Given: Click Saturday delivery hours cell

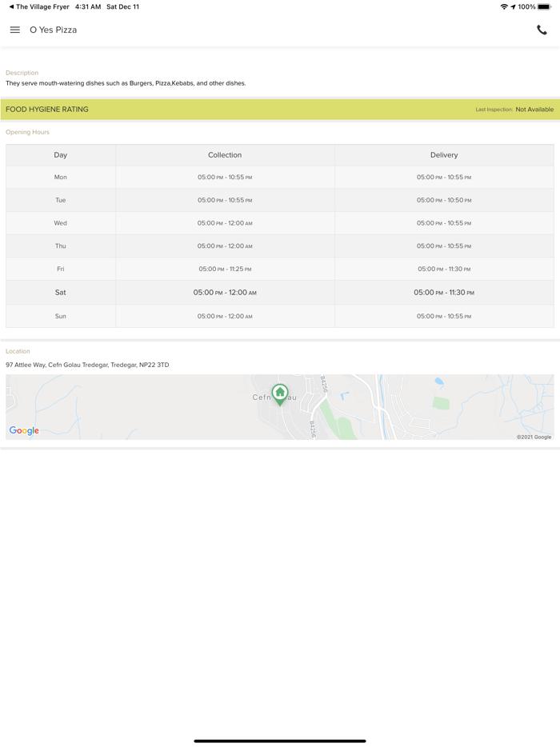Looking at the screenshot, I should pyautogui.click(x=444, y=293).
